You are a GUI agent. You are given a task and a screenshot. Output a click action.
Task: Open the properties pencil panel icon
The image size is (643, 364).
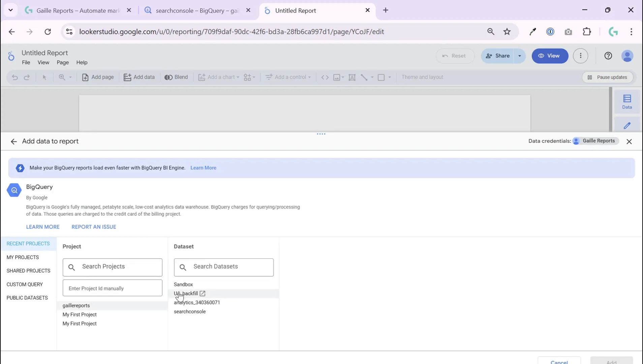[x=627, y=126]
